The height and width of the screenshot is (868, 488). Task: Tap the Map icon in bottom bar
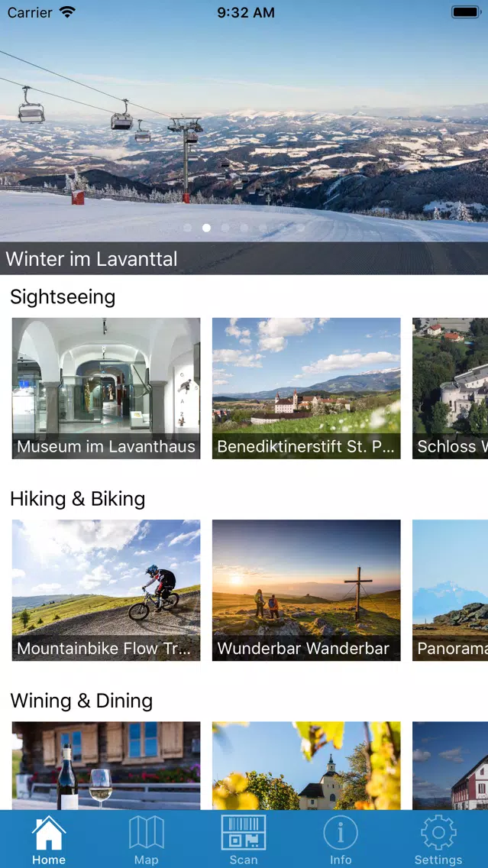pos(146,833)
